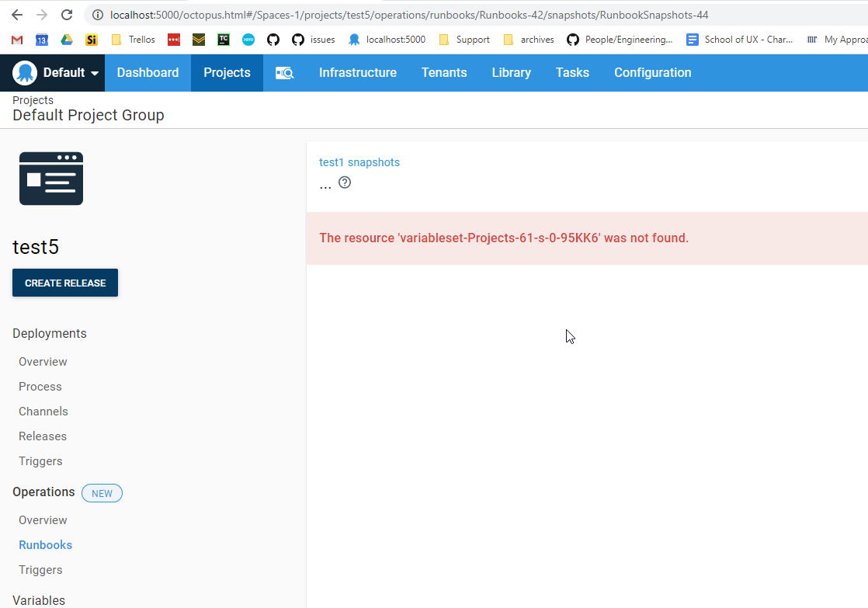Expand the Trellos bookmarks folder
The width and height of the screenshot is (868, 608).
coord(134,39)
